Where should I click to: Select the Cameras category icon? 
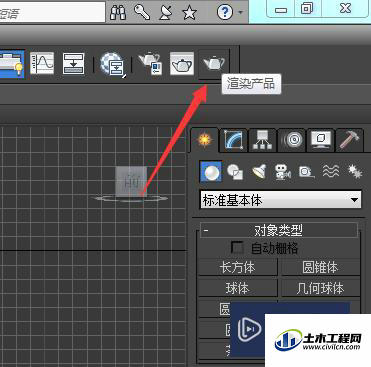283,172
